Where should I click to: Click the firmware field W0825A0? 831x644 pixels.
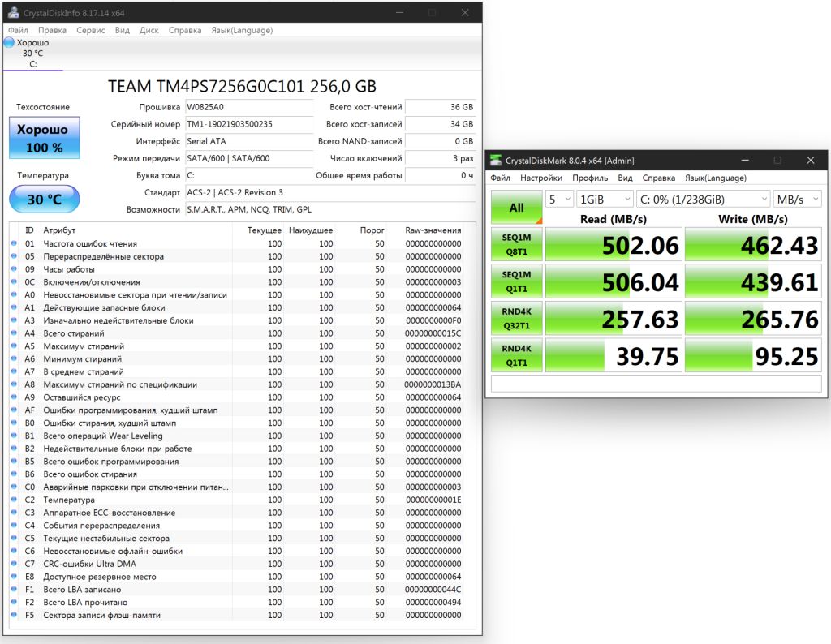[249, 107]
